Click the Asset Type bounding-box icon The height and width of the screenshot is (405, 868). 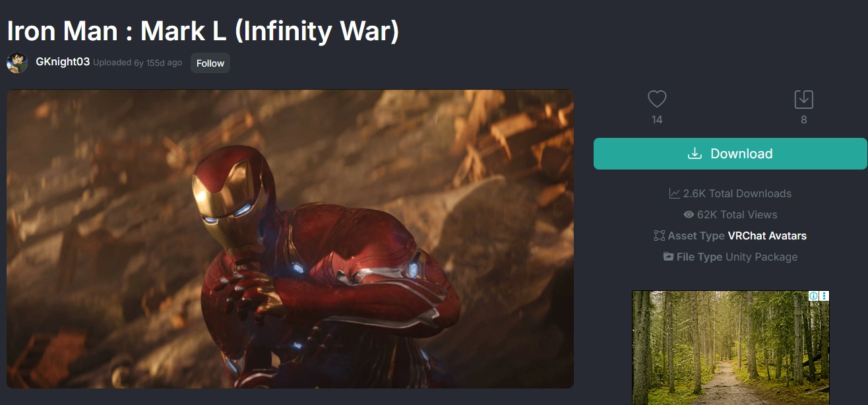(659, 235)
